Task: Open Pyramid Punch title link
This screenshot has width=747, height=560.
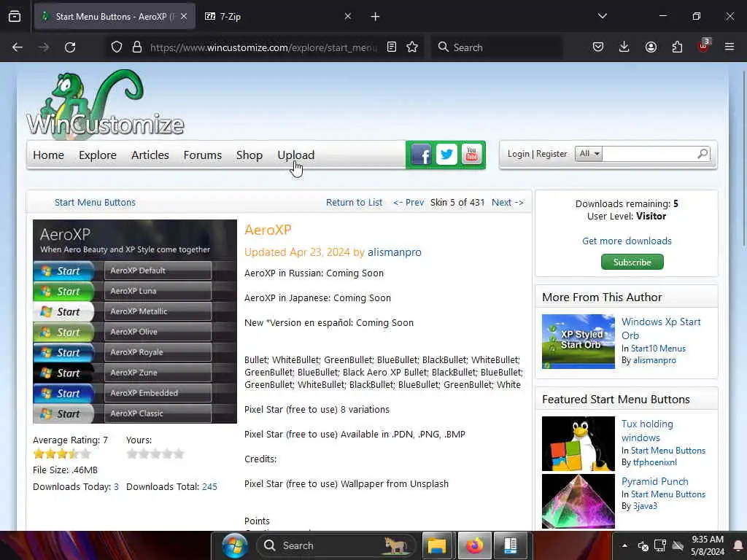Action: [x=654, y=481]
